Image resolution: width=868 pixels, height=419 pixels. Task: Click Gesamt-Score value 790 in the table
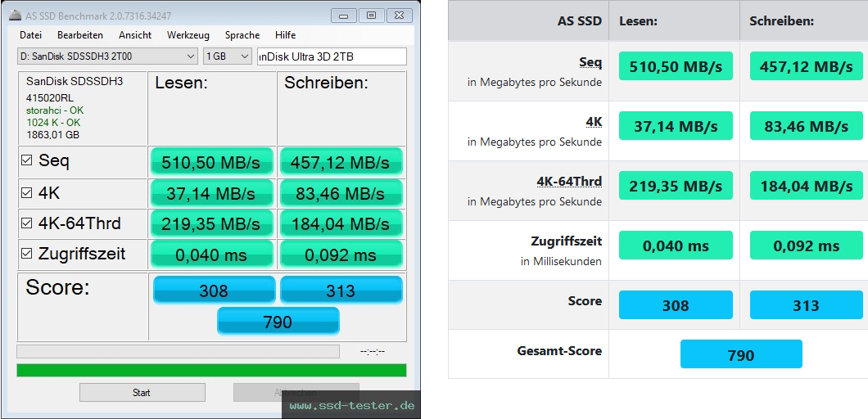(741, 354)
